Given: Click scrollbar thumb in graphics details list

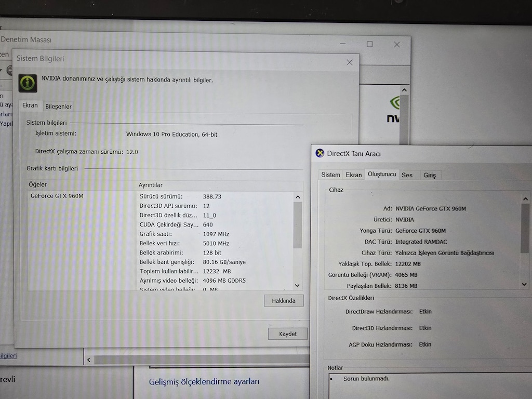Looking at the screenshot, I should click(x=298, y=225).
